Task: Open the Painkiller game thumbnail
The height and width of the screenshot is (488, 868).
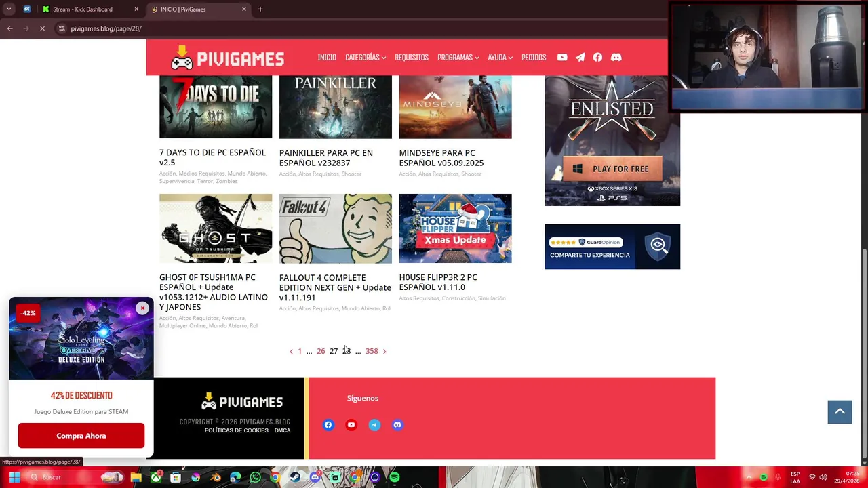Action: point(336,106)
